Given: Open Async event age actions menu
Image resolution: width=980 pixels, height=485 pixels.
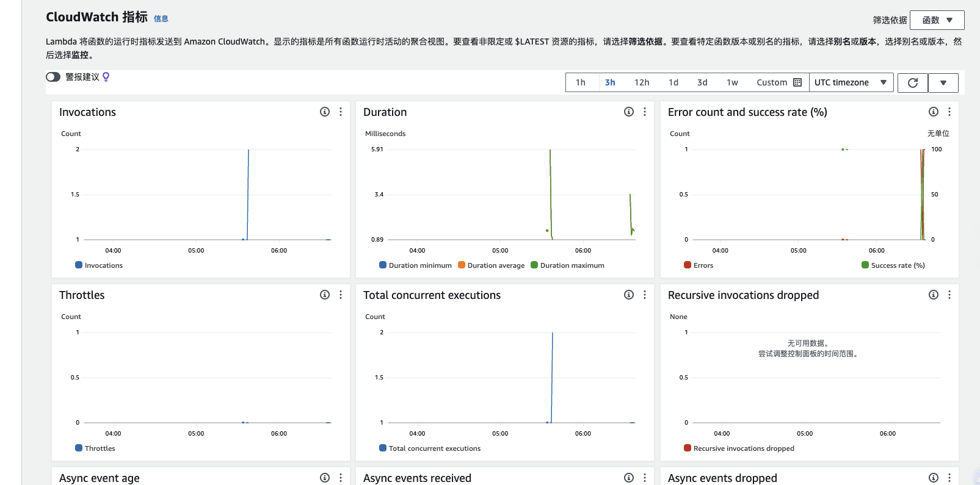Looking at the screenshot, I should click(341, 478).
